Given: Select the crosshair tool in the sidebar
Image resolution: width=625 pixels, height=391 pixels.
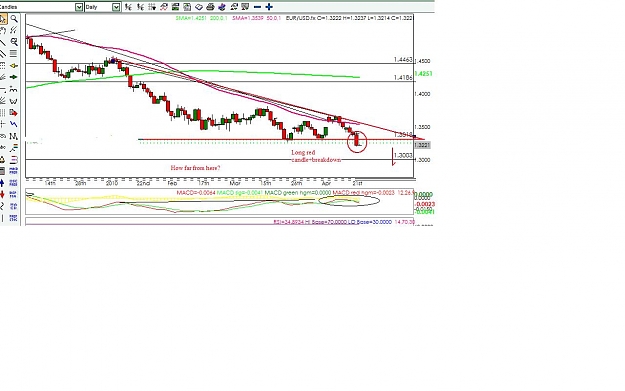Looking at the screenshot, I should (3, 124).
